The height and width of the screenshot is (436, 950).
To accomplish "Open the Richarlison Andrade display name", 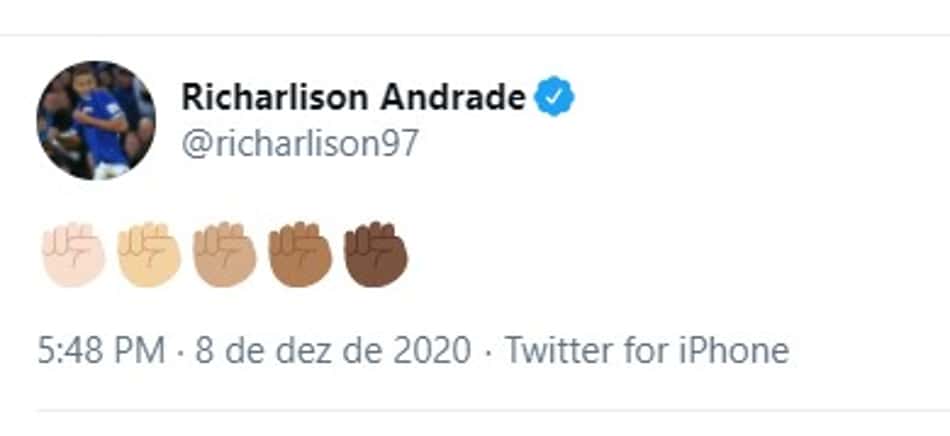I will point(354,97).
